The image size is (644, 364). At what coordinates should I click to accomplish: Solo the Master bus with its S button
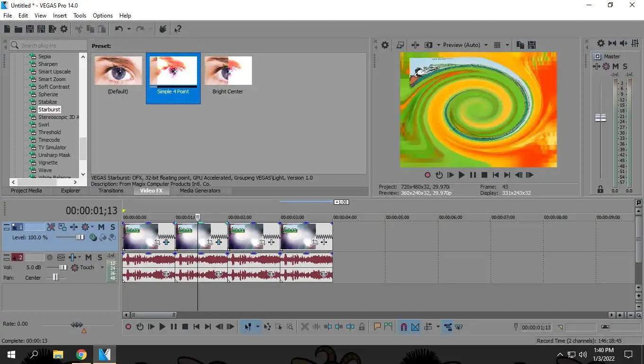pyautogui.click(x=625, y=66)
